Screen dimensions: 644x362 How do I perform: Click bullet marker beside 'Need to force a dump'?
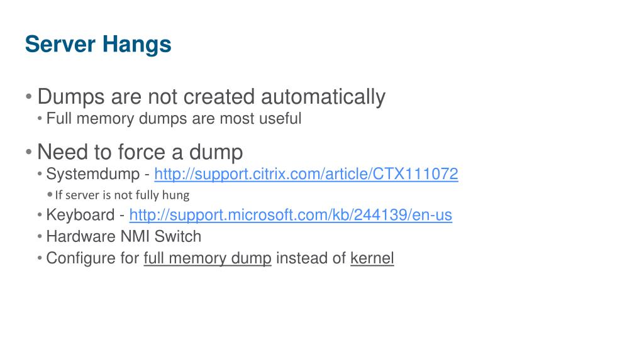pos(29,152)
